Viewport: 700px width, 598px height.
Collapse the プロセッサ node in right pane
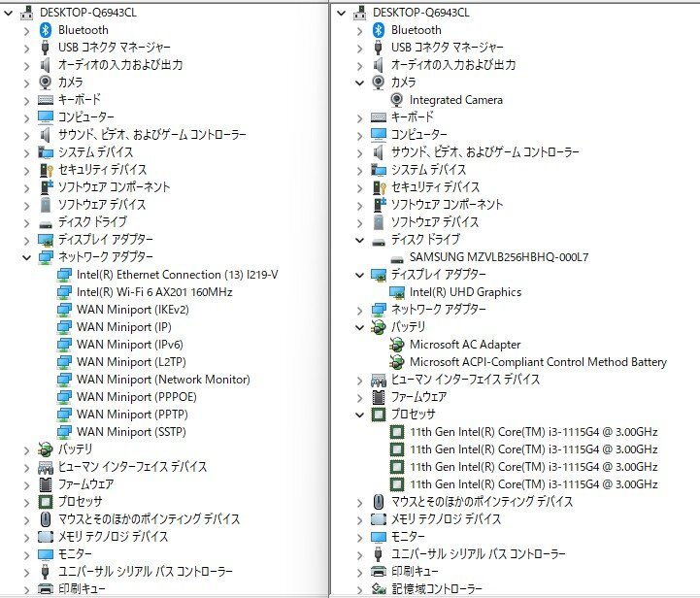[360, 415]
